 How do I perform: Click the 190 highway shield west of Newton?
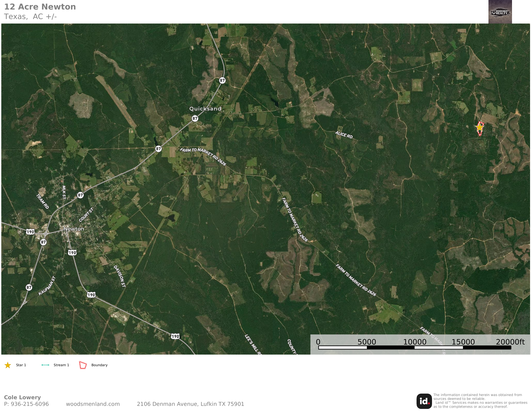[30, 232]
